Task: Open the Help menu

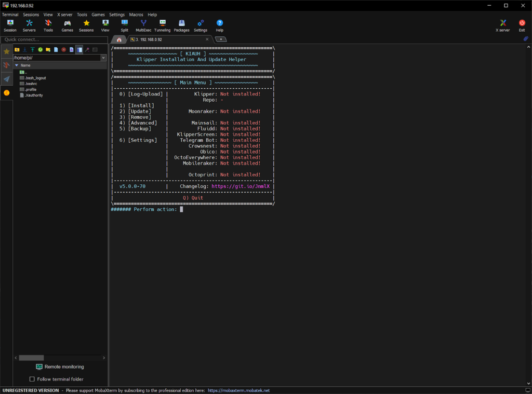Action: pos(152,15)
